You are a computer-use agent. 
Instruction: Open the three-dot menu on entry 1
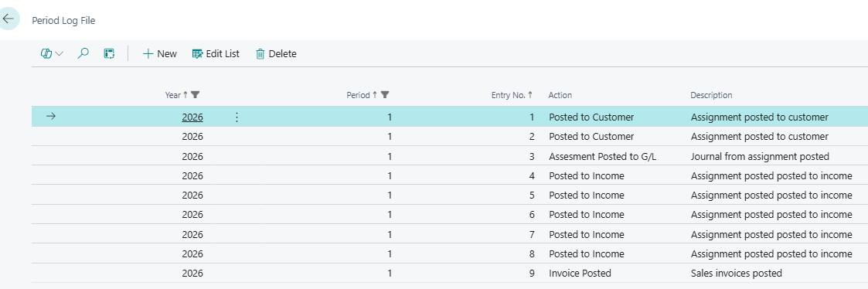[237, 117]
